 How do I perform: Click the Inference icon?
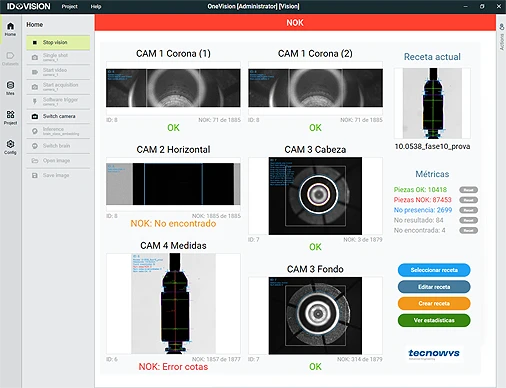(x=35, y=131)
